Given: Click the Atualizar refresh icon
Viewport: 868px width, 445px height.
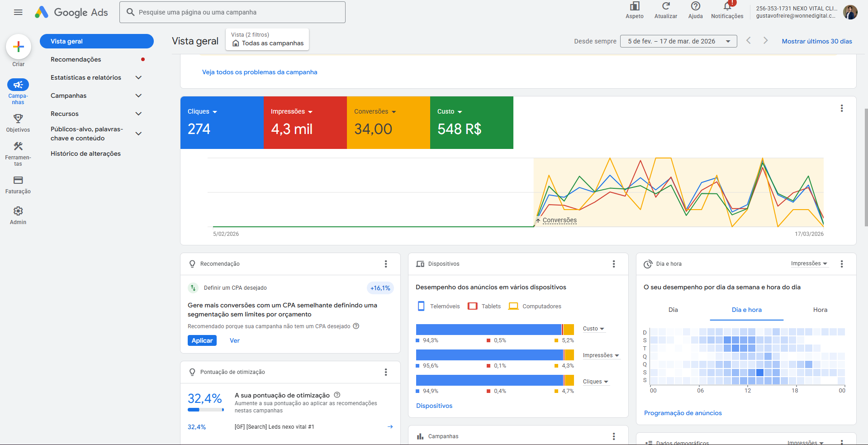Looking at the screenshot, I should 665,8.
